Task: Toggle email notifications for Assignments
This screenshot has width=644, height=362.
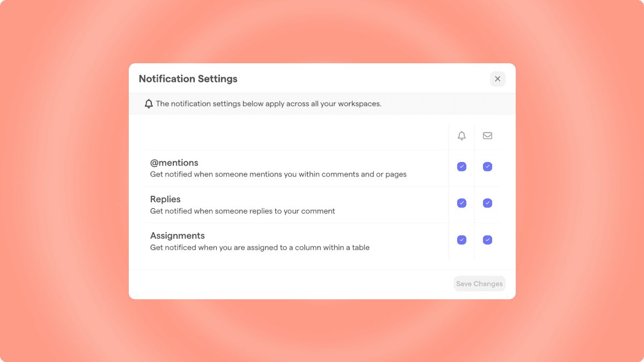Action: click(x=487, y=240)
